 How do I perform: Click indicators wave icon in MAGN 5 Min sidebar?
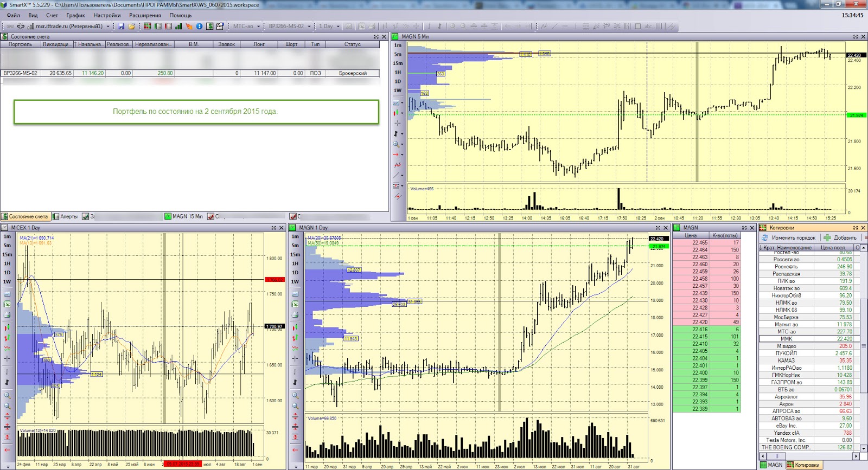pos(397,165)
